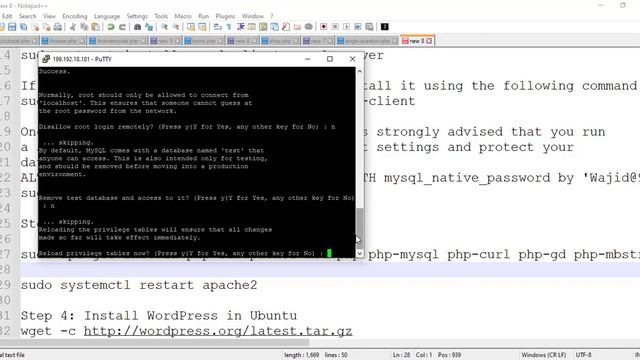Click the red Record Macro icon
The width and height of the screenshot is (640, 360).
click(x=324, y=27)
